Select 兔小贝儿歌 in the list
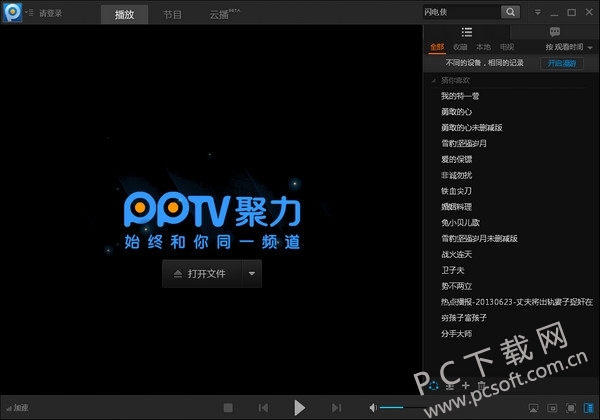This screenshot has width=600, height=420. pos(460,223)
